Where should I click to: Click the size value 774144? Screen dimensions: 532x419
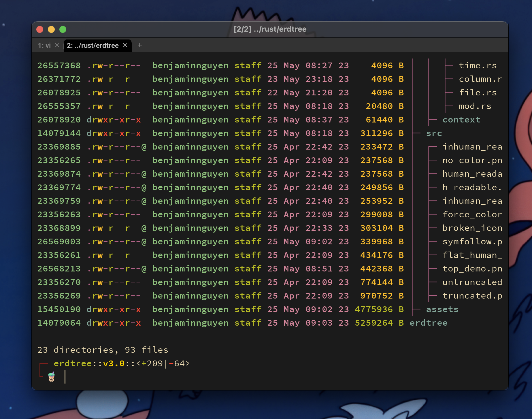377,282
